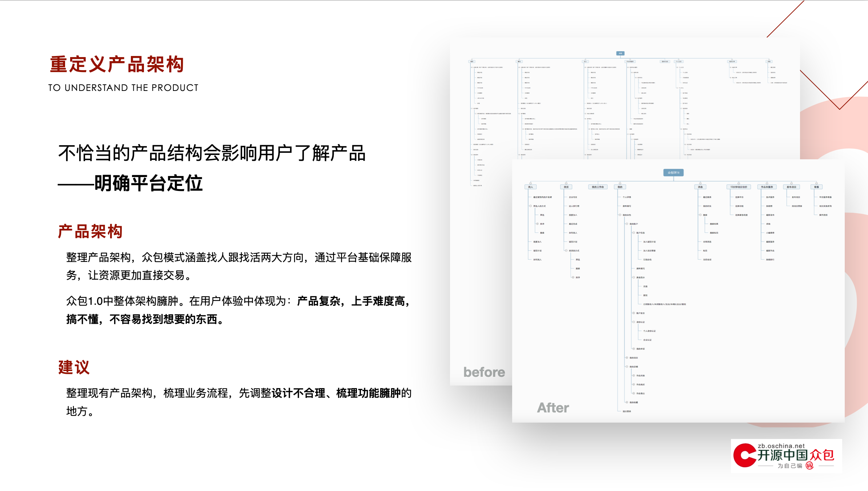Collapse the 客服 branch toggle circle
Screen dimensions: 868x491
pos(816,183)
